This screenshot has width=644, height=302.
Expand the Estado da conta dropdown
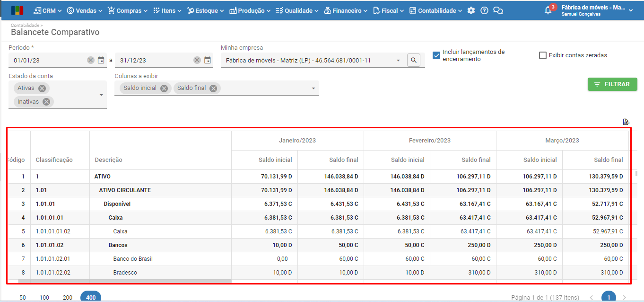click(x=101, y=95)
